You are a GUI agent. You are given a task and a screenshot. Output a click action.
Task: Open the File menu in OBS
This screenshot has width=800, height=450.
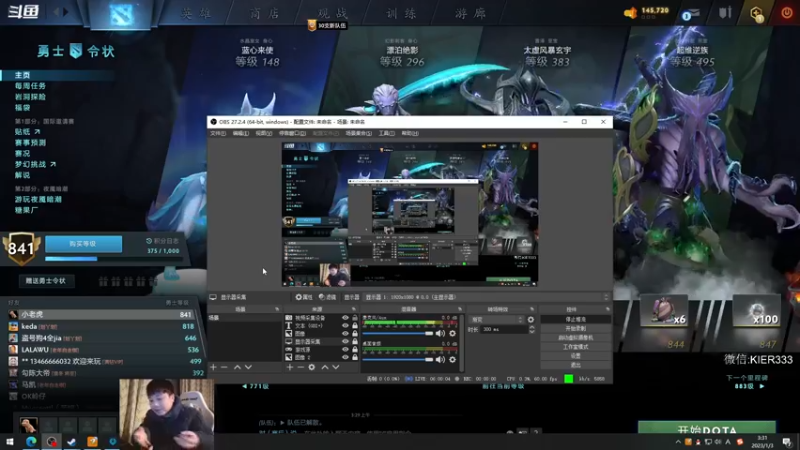(x=218, y=133)
